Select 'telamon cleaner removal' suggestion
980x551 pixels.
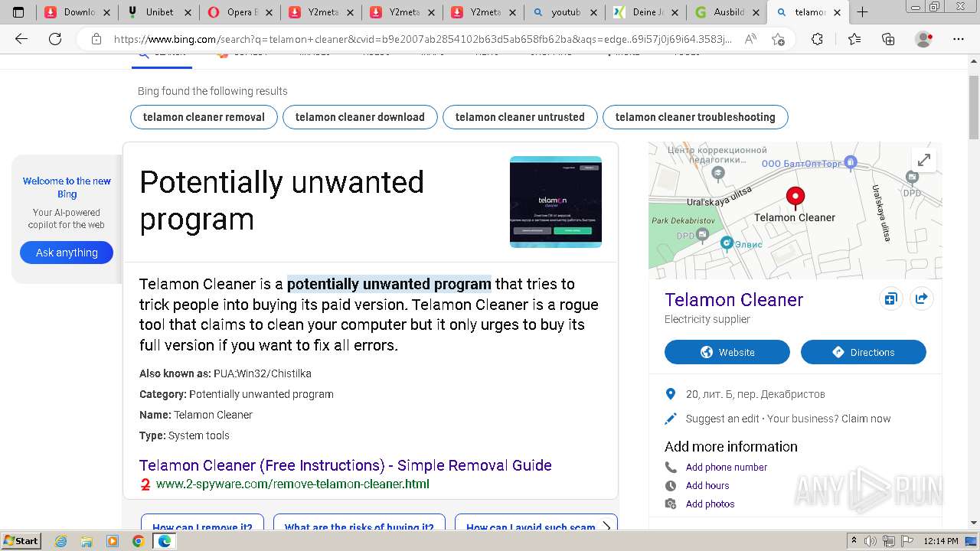(x=204, y=117)
